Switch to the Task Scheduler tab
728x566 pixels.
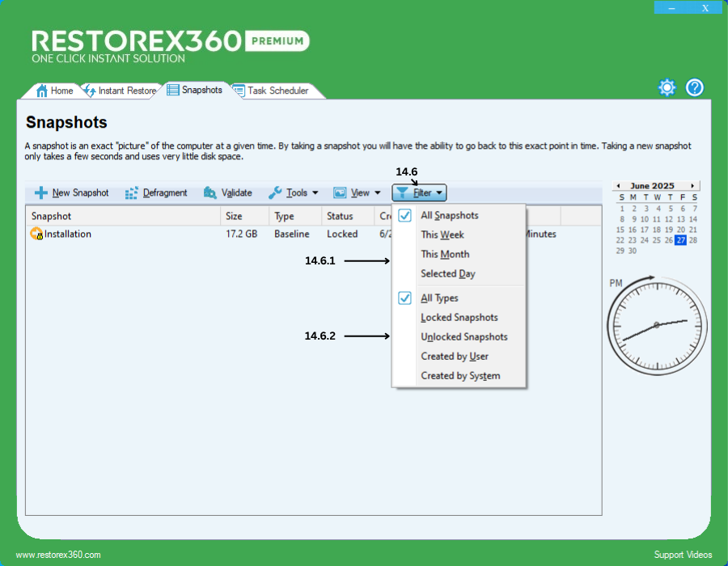pos(277,91)
